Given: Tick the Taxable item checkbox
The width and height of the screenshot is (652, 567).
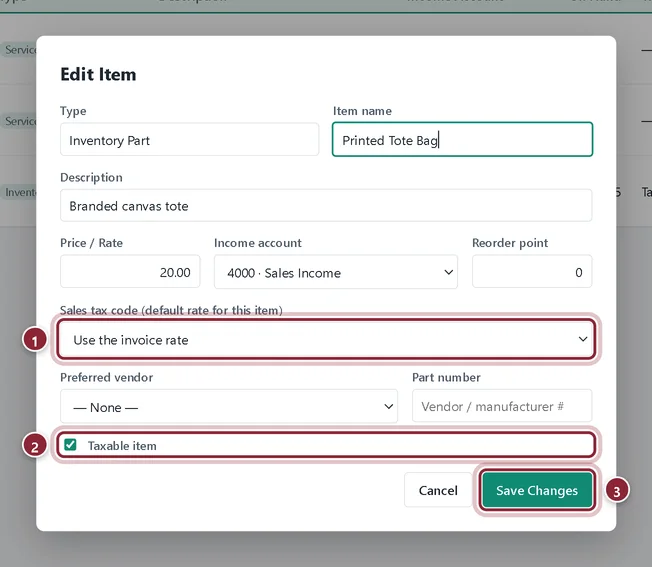Looking at the screenshot, I should 70,445.
